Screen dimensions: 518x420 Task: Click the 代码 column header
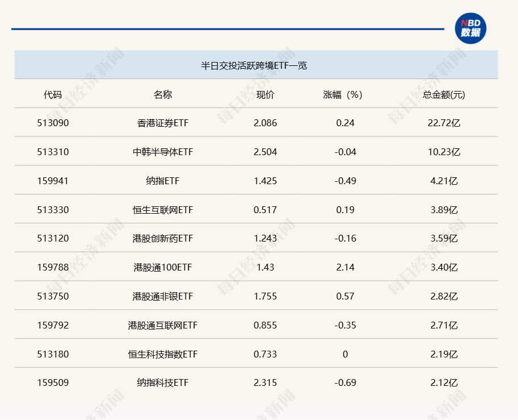(53, 95)
